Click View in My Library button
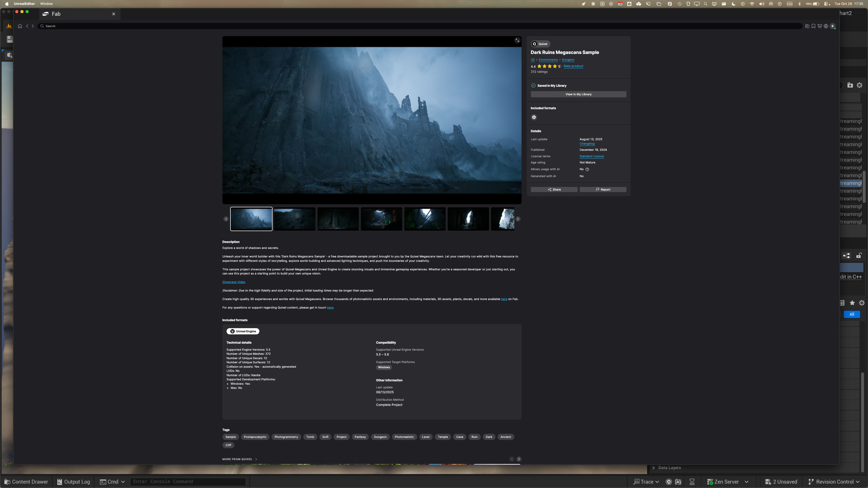 coord(578,94)
